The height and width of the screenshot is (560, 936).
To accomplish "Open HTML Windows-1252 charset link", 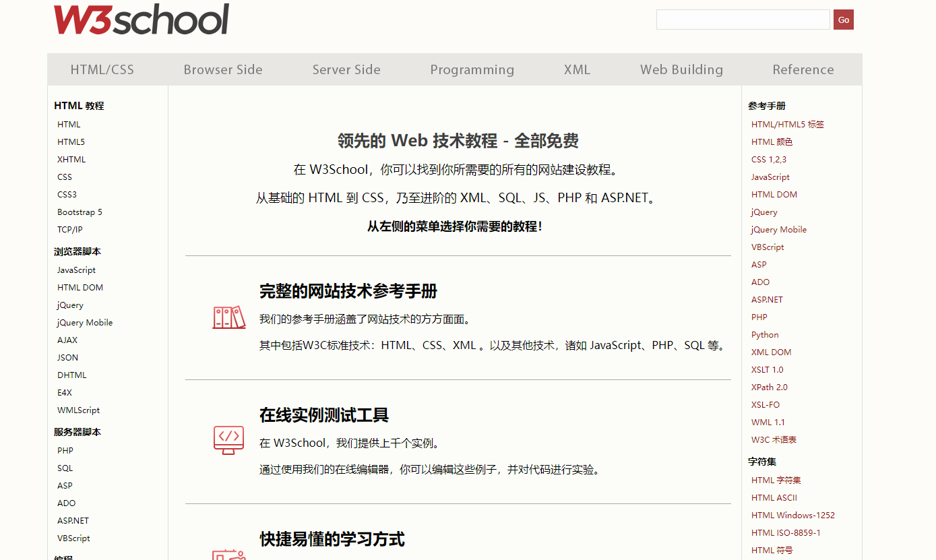I will point(792,516).
